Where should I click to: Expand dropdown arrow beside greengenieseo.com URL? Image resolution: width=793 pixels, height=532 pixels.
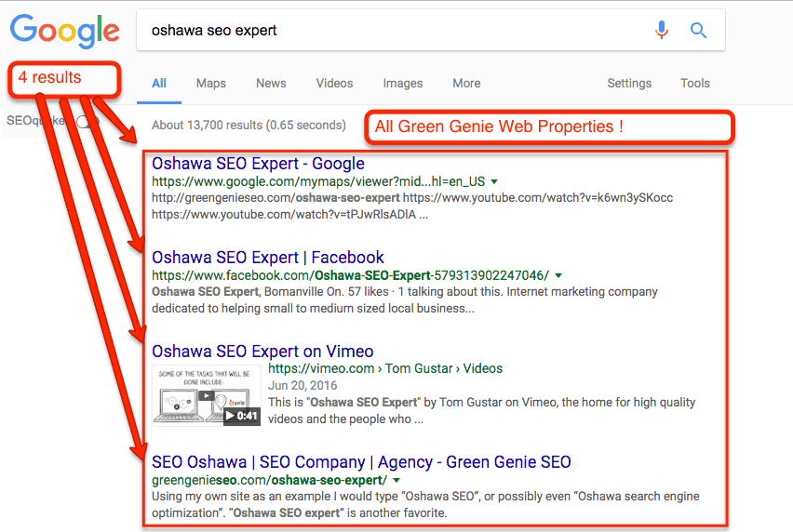point(396,481)
